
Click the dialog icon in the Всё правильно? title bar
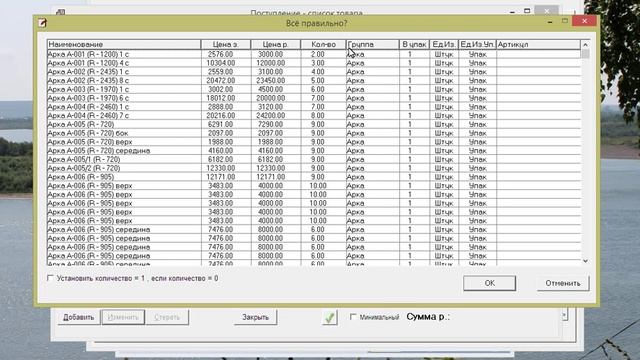point(42,23)
